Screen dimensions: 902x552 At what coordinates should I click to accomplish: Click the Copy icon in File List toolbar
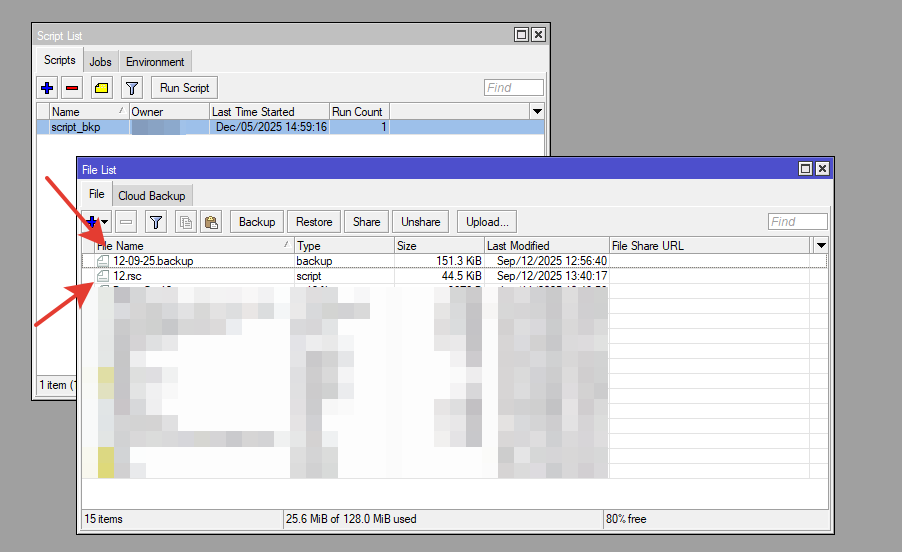pyautogui.click(x=185, y=222)
